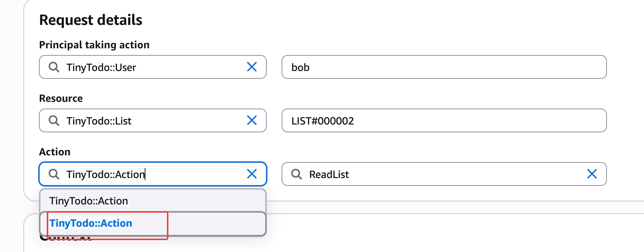644x252 pixels.
Task: Clear the TinyTodo::Action type search field
Action: click(252, 174)
